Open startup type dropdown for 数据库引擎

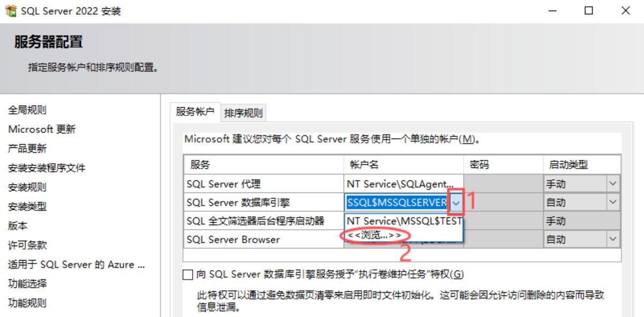(x=613, y=203)
